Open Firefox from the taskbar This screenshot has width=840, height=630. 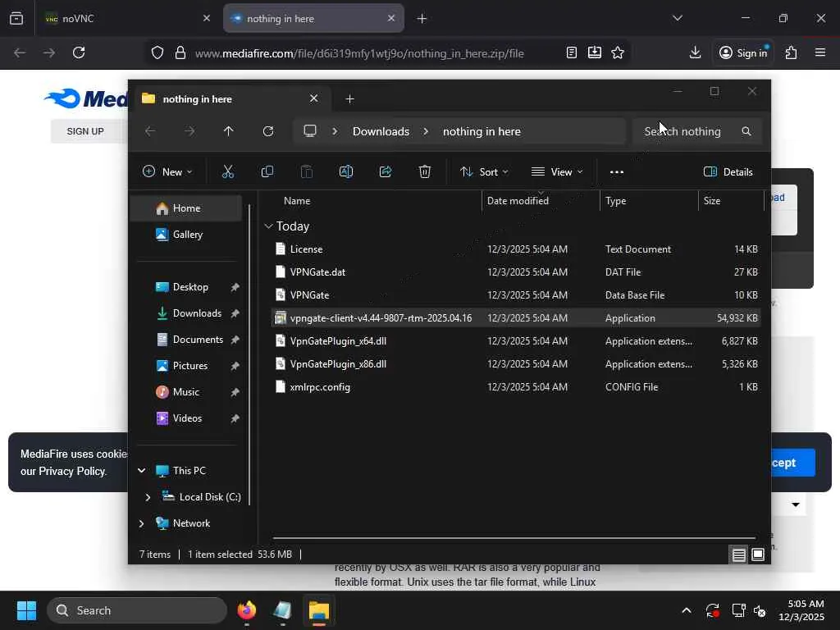(246, 610)
